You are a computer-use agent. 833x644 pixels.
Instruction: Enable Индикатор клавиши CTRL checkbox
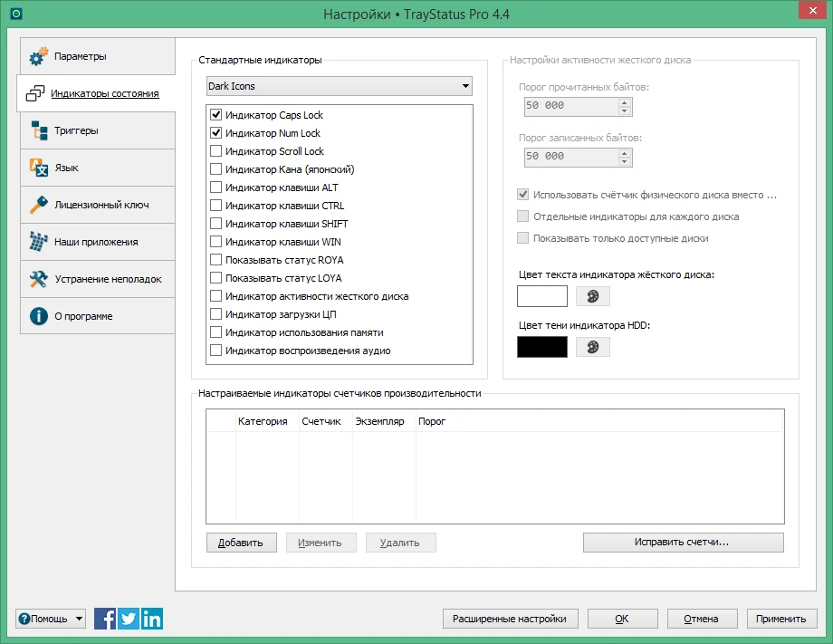(x=215, y=205)
